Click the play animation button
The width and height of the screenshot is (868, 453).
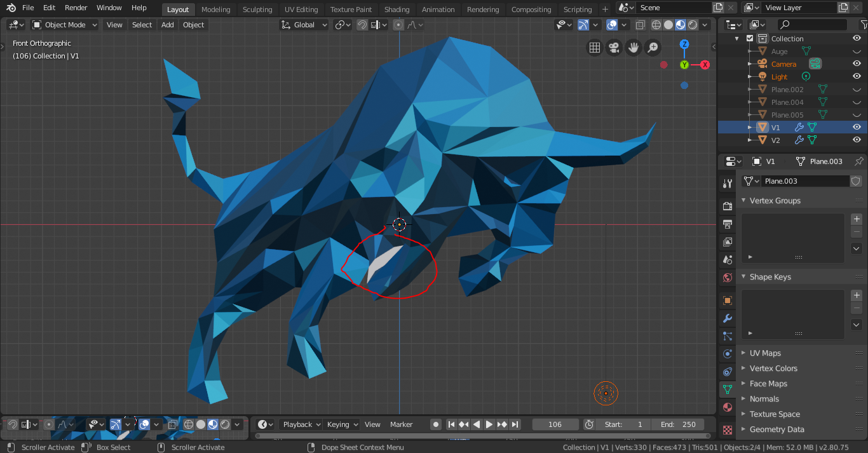click(489, 424)
